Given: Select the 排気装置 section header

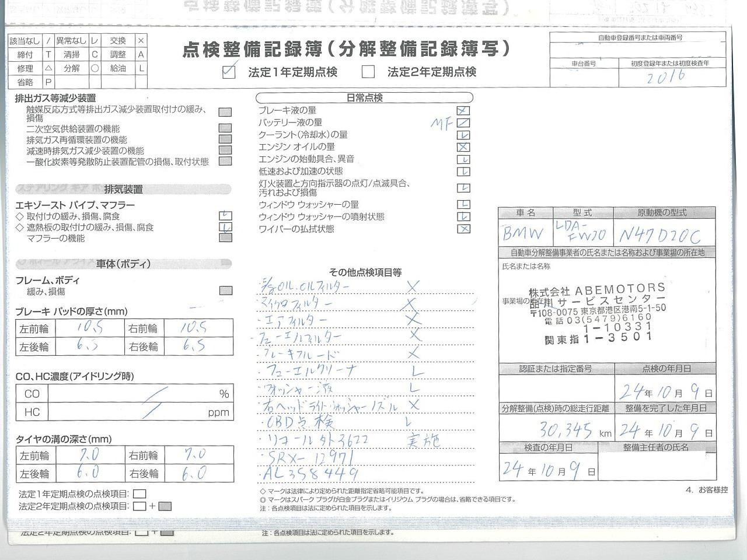Looking at the screenshot, I should click(x=124, y=190).
